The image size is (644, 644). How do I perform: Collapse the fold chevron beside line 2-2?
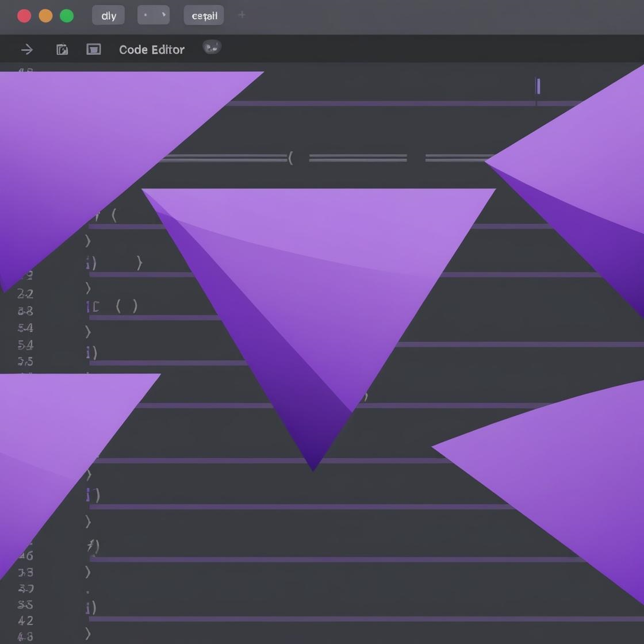coord(88,287)
